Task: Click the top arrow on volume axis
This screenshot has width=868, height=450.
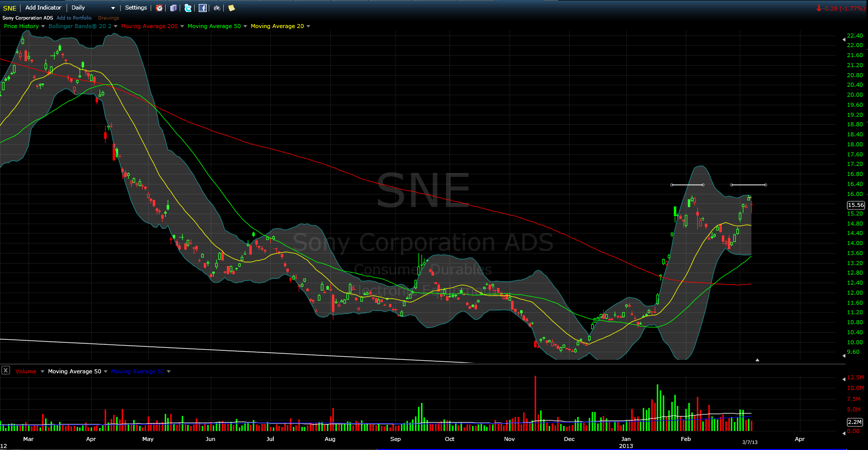Action: point(844,379)
